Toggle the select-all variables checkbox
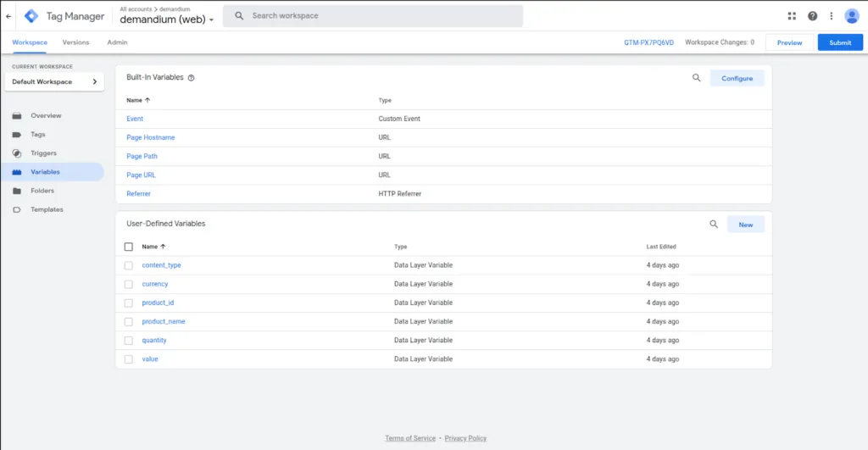Viewport: 868px width, 450px height. coord(129,247)
